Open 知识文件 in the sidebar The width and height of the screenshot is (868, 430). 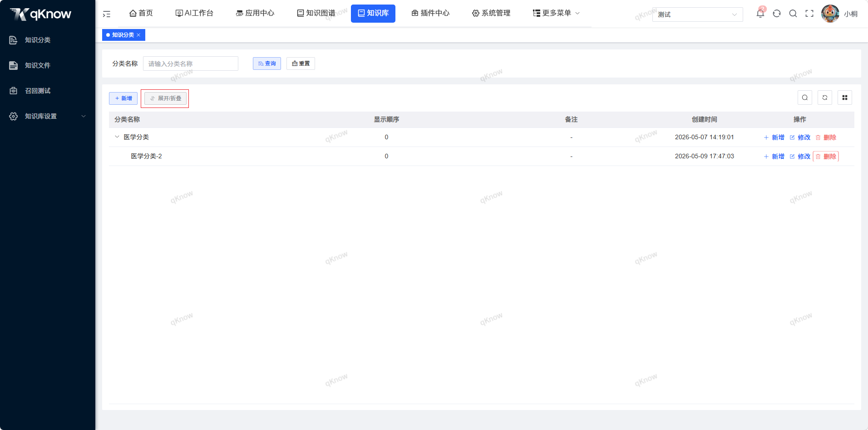pos(48,65)
